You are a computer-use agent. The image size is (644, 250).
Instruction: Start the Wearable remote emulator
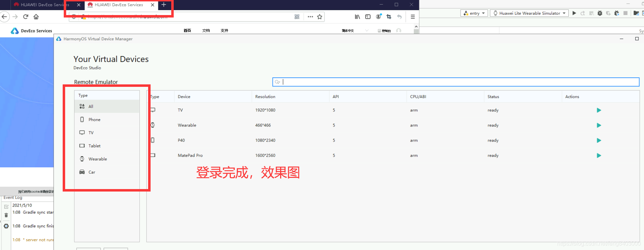click(599, 125)
